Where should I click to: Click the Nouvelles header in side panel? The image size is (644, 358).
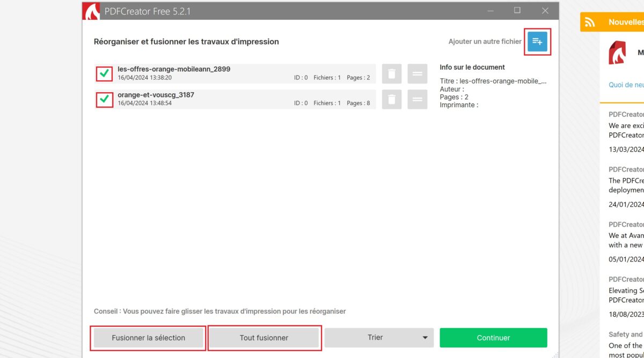click(626, 22)
